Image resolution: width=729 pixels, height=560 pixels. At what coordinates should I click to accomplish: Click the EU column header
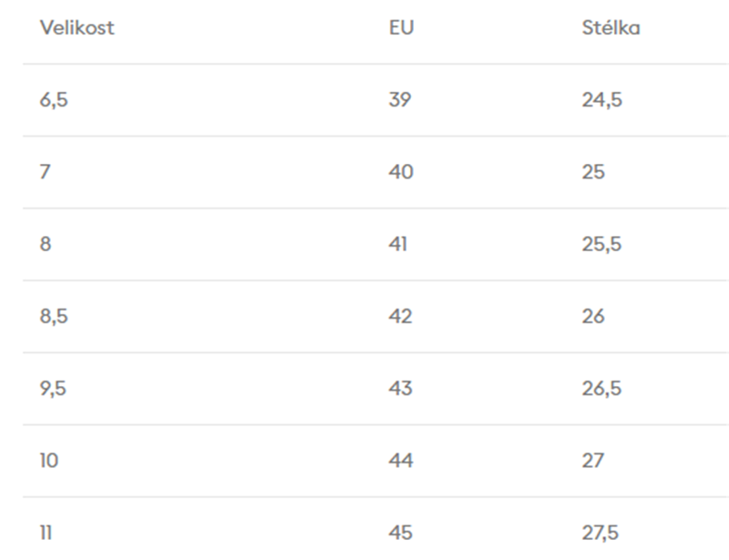401,28
